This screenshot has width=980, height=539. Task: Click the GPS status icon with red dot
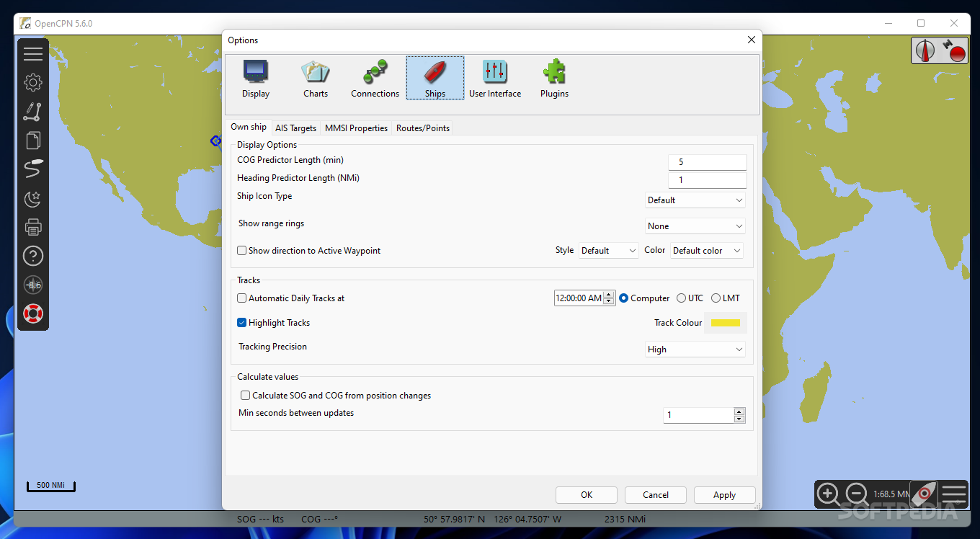click(x=954, y=50)
